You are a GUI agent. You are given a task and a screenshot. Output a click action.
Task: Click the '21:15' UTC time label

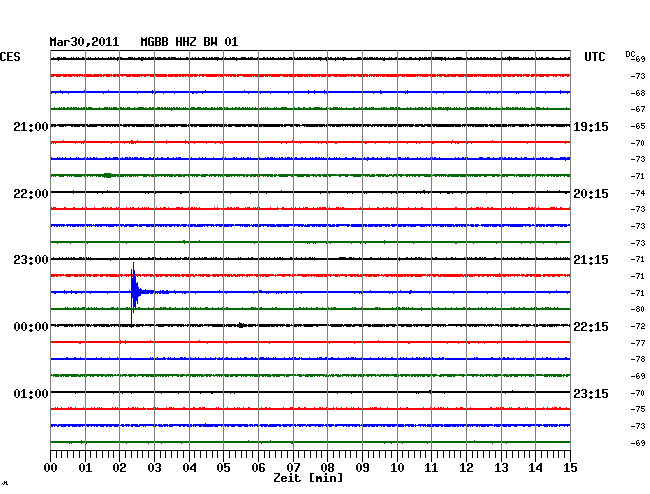(591, 260)
